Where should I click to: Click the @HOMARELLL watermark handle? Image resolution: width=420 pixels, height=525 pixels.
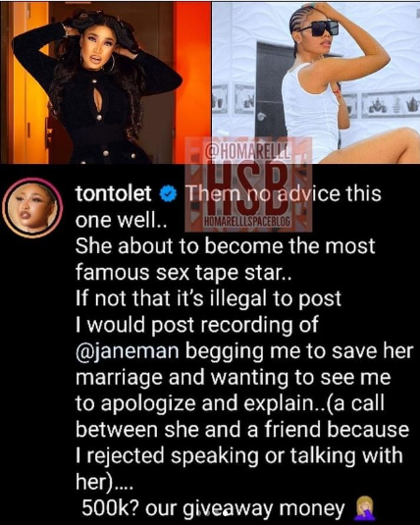point(247,151)
